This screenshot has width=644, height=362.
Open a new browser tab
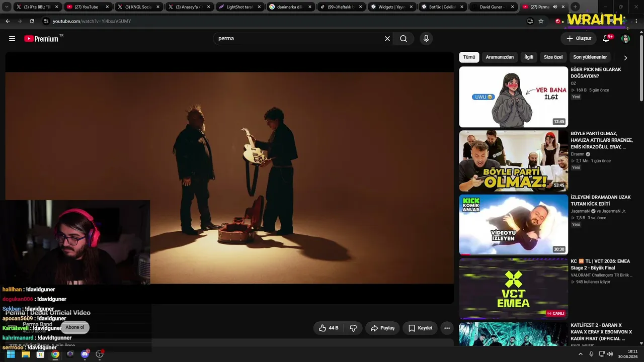[575, 7]
